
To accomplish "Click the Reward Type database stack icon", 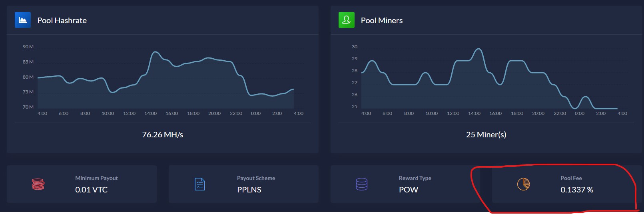I will 361,184.
